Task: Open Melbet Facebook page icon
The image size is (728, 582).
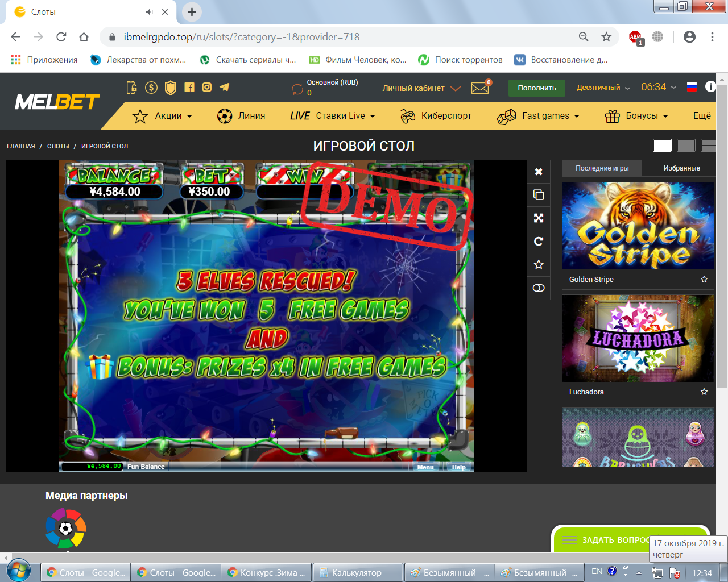Action: coord(189,88)
